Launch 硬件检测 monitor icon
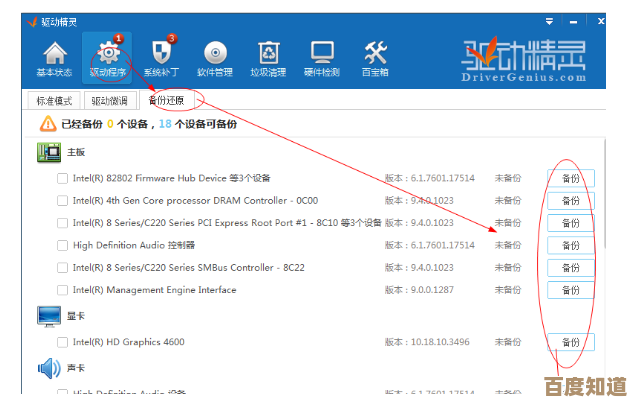632x405 pixels. coord(322,56)
